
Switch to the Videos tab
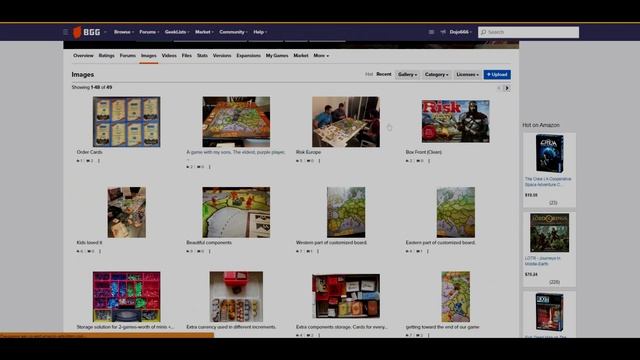(169, 56)
